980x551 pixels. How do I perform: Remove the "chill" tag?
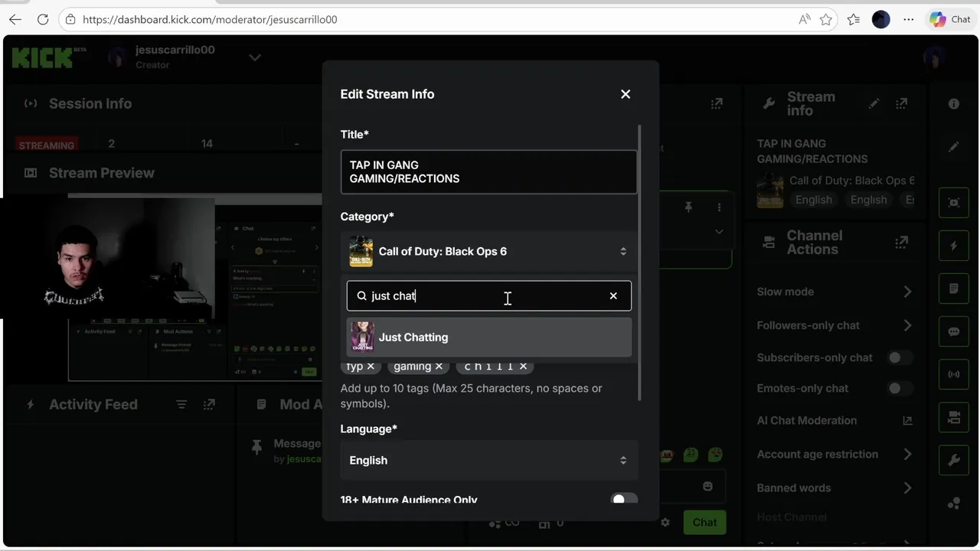(523, 366)
